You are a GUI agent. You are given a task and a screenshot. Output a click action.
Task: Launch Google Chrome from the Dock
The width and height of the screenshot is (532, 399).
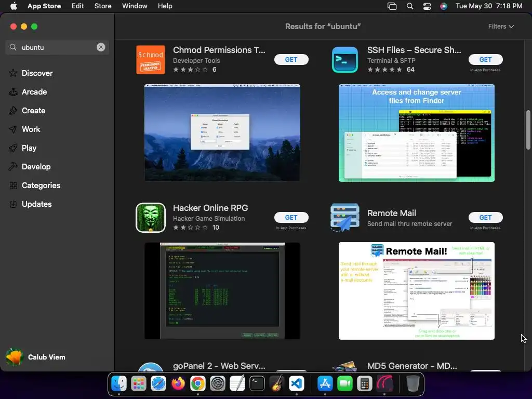click(x=198, y=384)
